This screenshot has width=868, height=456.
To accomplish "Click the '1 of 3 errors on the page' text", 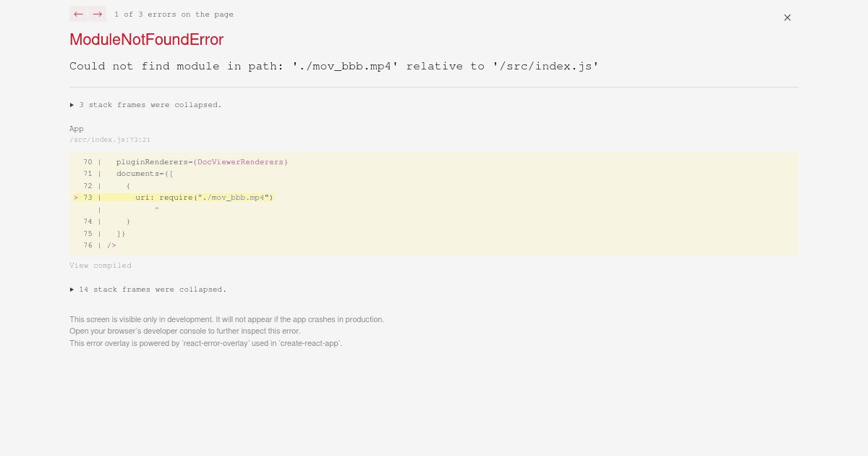I will (174, 14).
